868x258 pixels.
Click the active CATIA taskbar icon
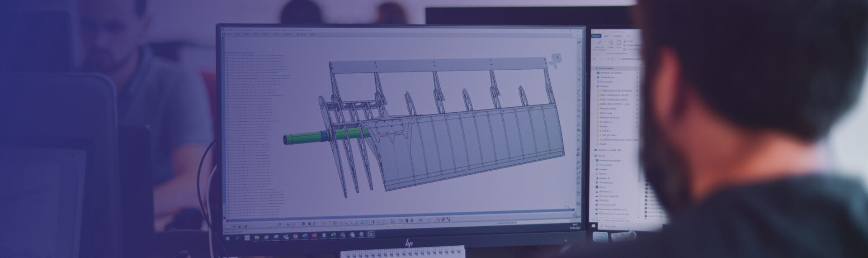coord(371,234)
